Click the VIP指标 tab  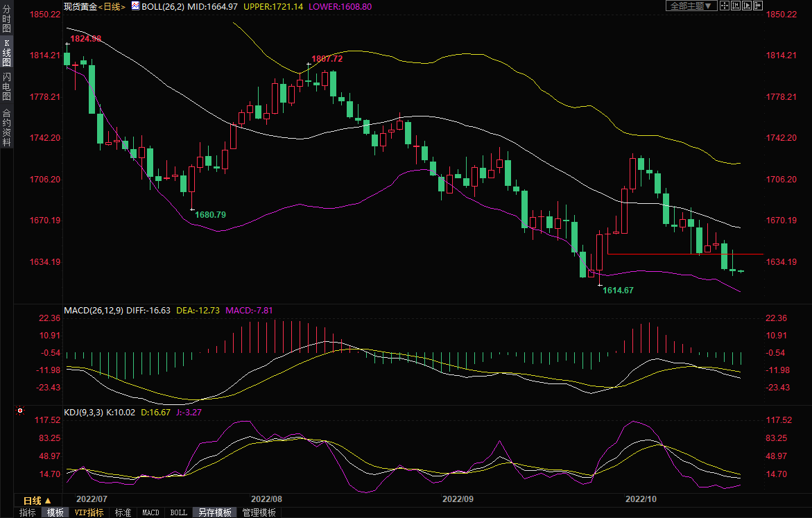coord(89,512)
